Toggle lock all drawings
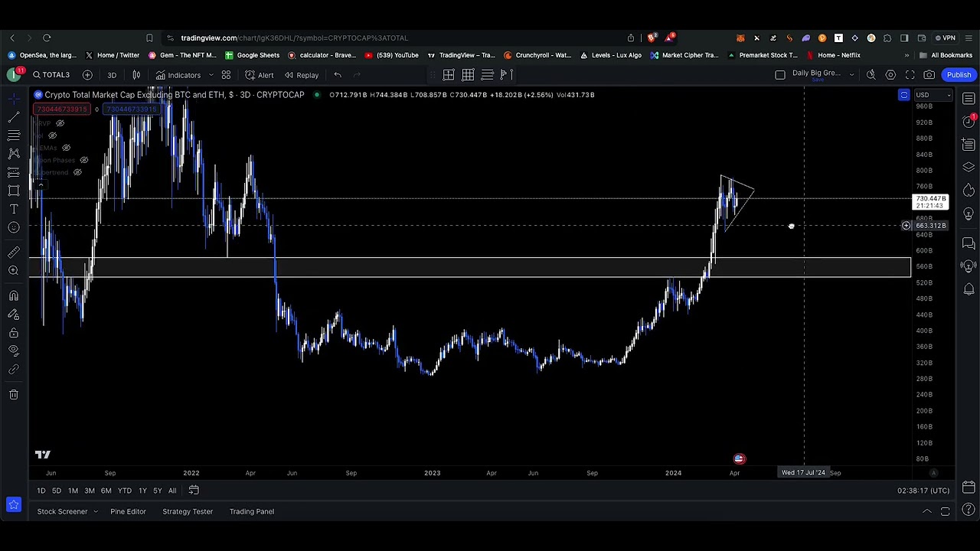 14,333
